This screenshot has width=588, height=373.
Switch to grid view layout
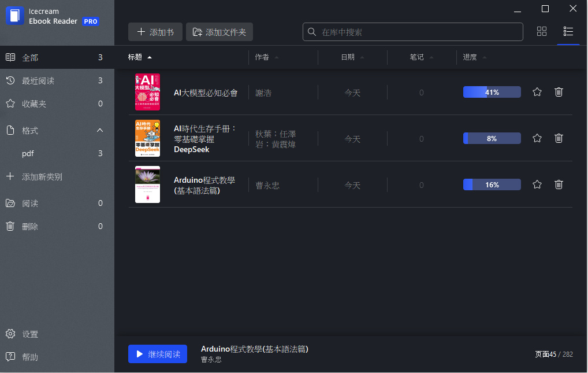(541, 32)
